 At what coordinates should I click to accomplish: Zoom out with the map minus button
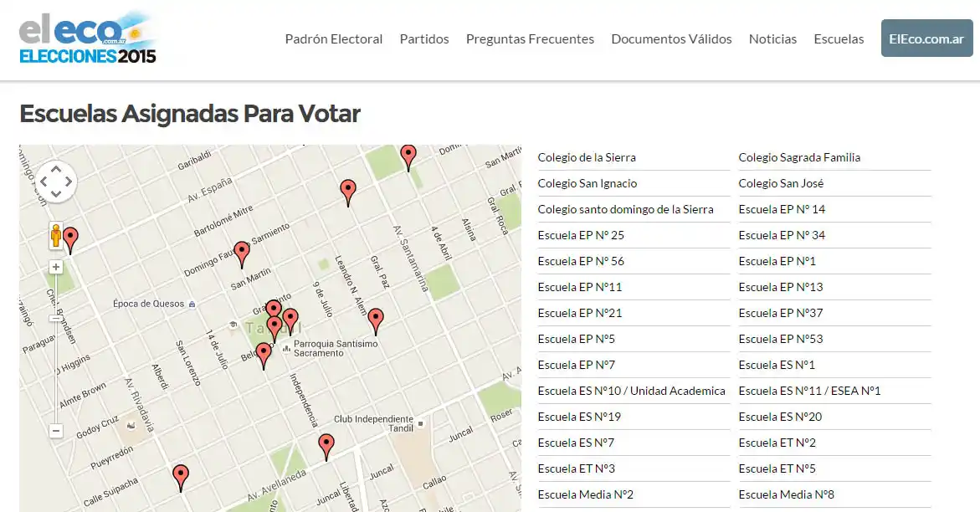(55, 431)
